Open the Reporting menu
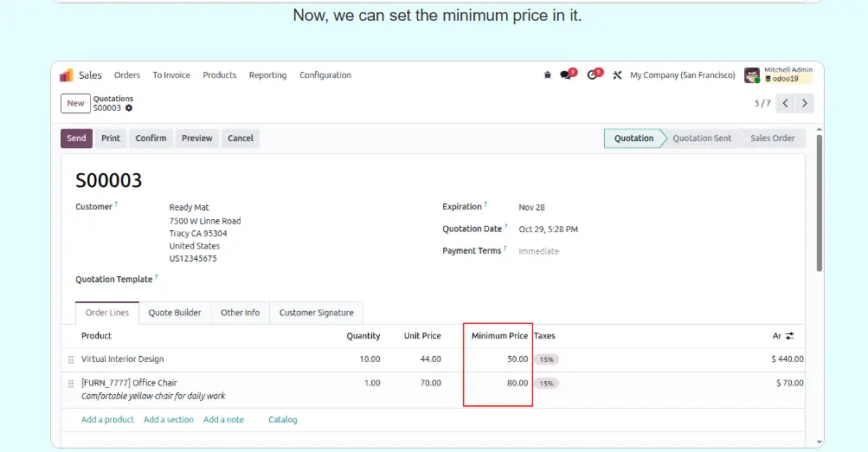Viewport: 868px width, 452px height. 267,75
